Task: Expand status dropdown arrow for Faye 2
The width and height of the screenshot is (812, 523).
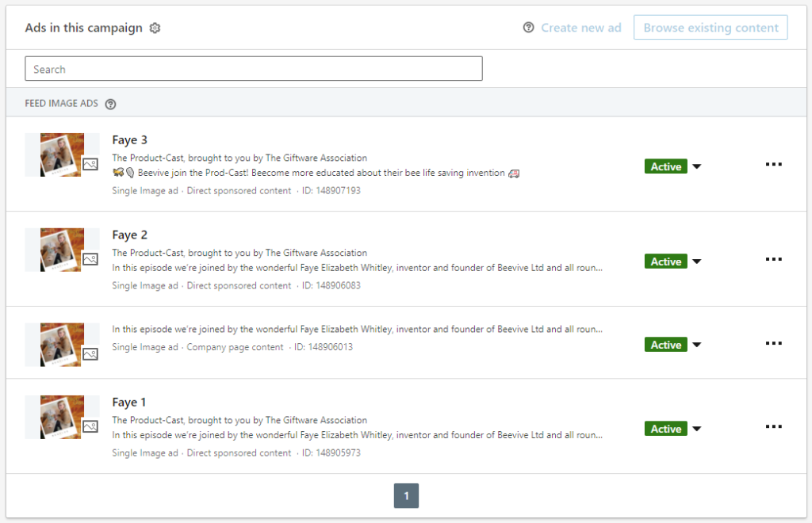Action: pos(697,261)
